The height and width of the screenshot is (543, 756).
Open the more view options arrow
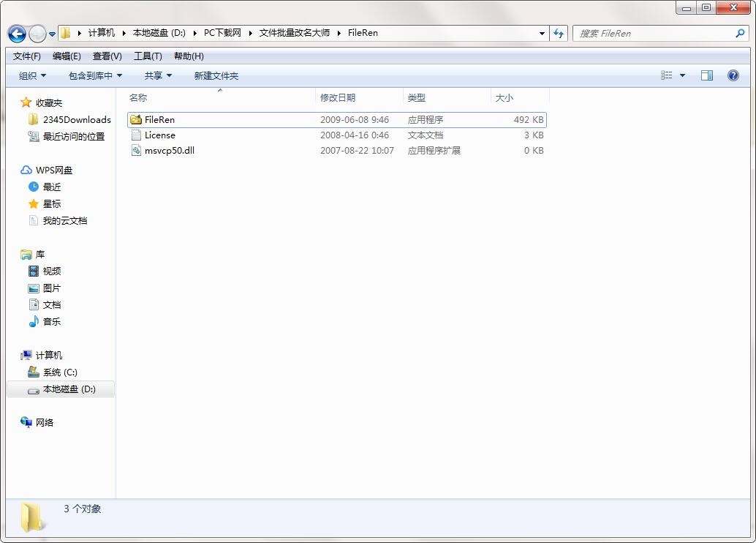coord(683,75)
